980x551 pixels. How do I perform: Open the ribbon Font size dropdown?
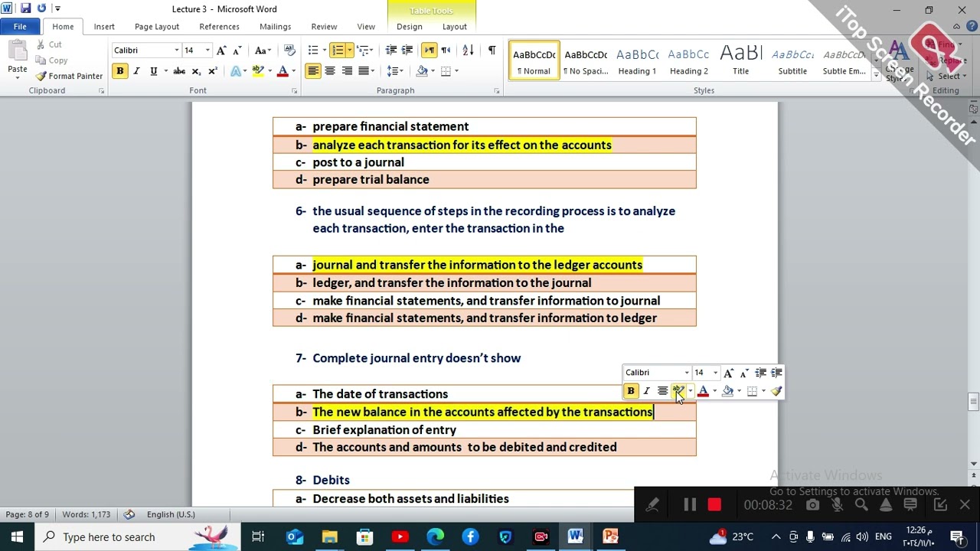(x=207, y=51)
